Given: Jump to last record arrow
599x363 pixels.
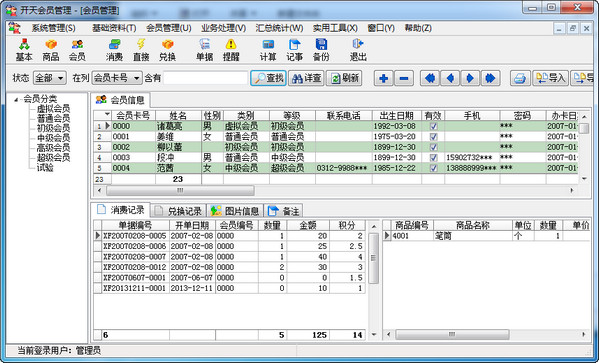Looking at the screenshot, I should pos(491,78).
